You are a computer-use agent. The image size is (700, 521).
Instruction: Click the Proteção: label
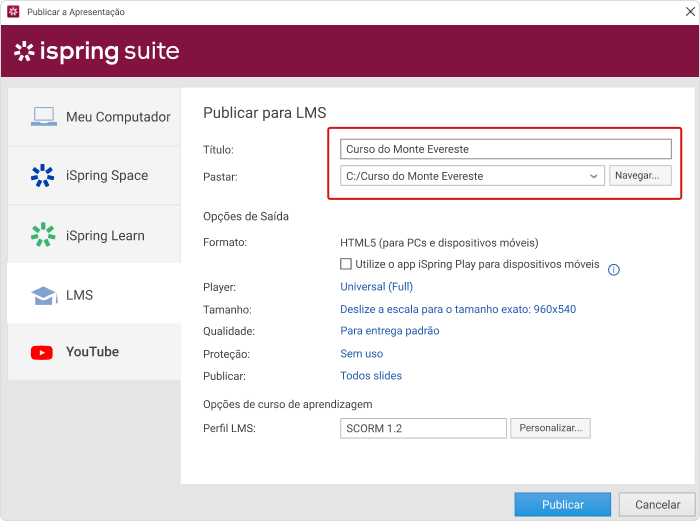pos(226,354)
